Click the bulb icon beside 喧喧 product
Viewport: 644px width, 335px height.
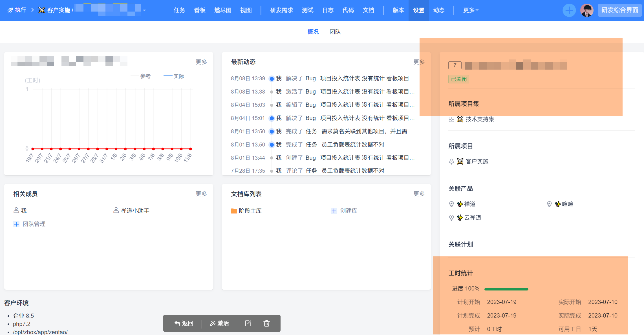click(x=549, y=204)
